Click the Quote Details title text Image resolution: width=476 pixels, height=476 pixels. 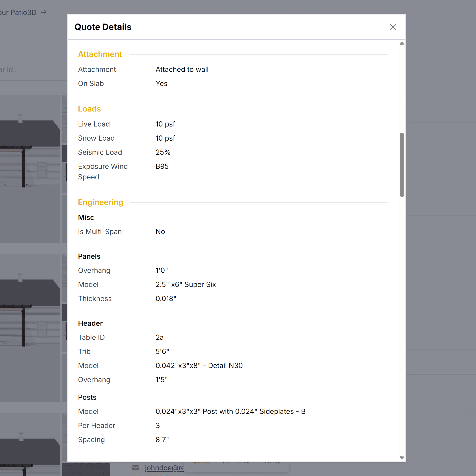coord(103,27)
